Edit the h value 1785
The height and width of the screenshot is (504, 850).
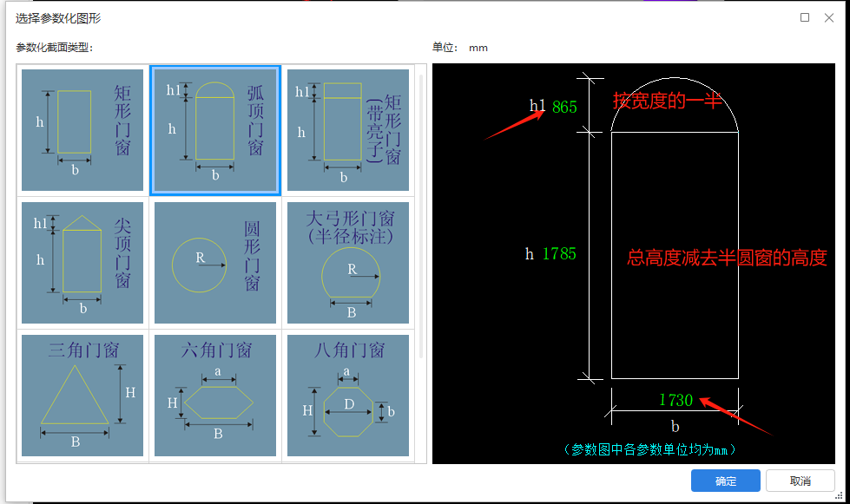point(559,254)
